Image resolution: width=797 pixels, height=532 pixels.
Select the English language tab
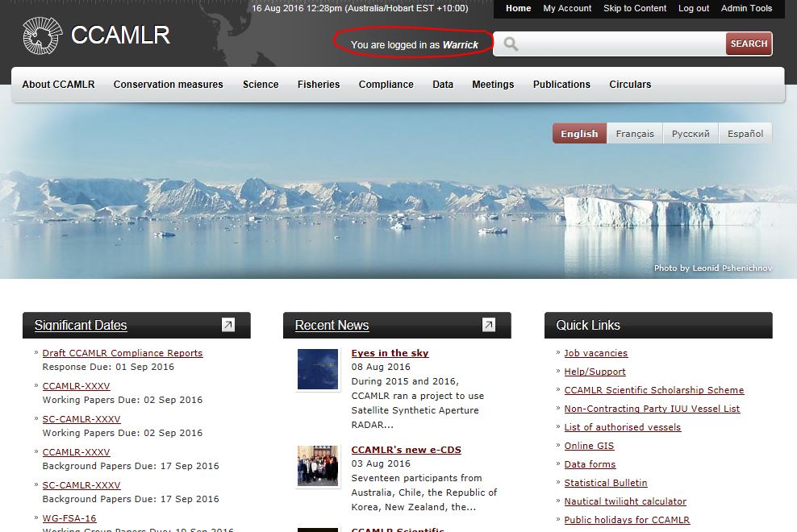point(579,133)
